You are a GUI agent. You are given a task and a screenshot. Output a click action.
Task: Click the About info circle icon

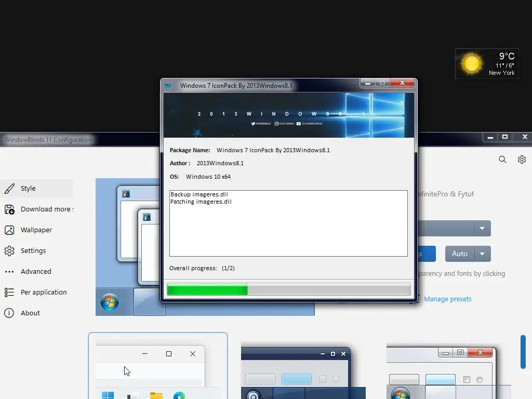[9, 313]
